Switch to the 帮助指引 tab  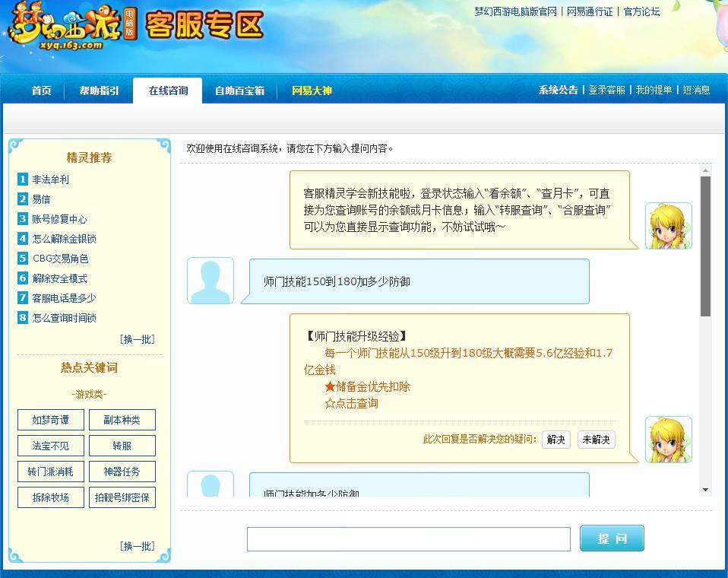click(x=97, y=90)
